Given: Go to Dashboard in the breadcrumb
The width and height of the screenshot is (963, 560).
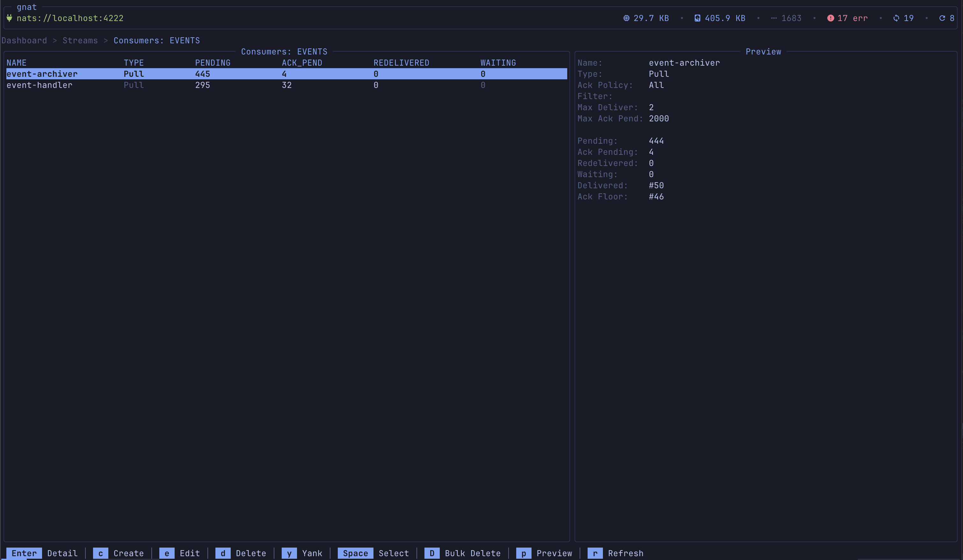Looking at the screenshot, I should [24, 40].
